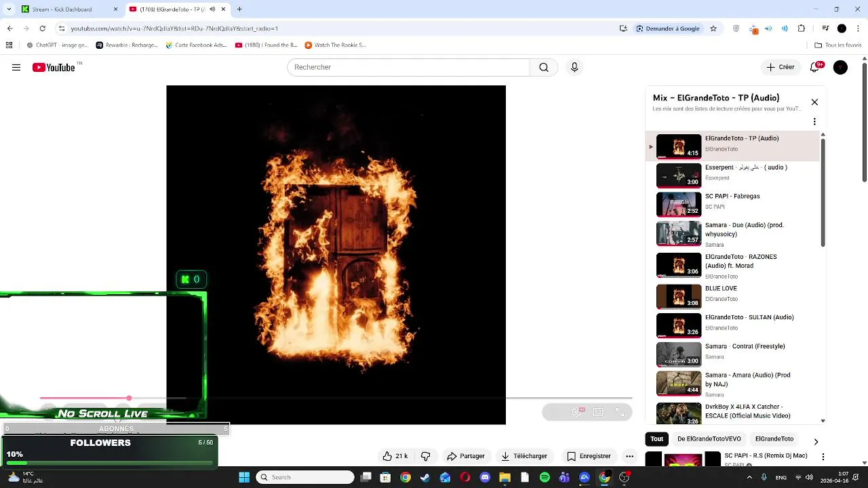Go back in Chrome
This screenshot has height=488, width=868.
(9, 28)
